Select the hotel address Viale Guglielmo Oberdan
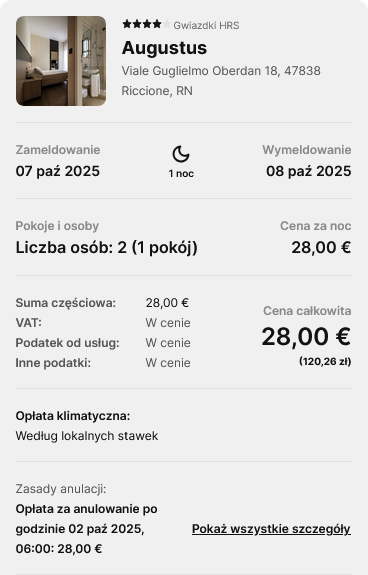 [x=221, y=81]
